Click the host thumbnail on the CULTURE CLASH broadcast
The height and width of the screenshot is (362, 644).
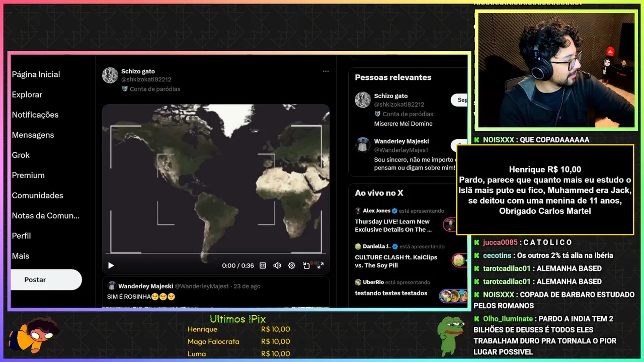459,260
